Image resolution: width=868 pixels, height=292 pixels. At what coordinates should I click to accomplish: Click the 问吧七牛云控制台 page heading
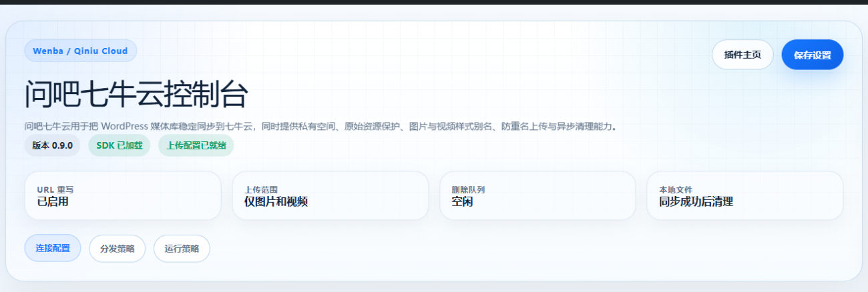136,95
